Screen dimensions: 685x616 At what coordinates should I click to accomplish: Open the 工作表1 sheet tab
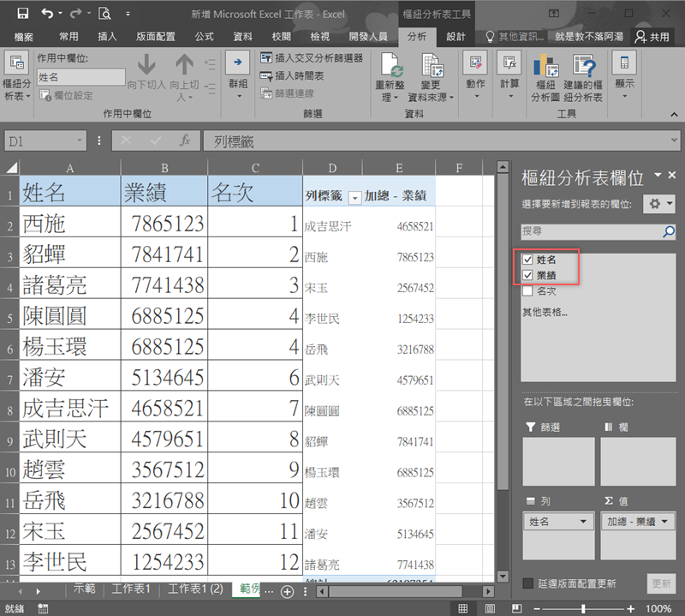click(131, 589)
